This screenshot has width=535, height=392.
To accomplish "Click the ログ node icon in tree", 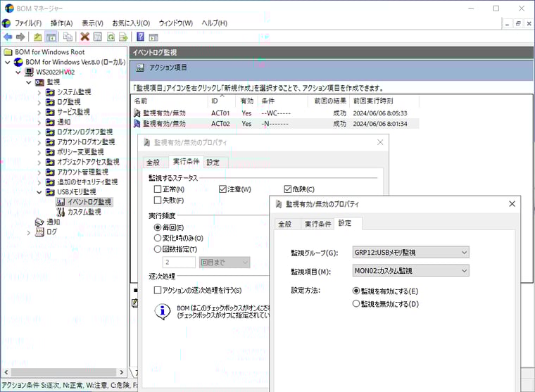I will (x=39, y=232).
